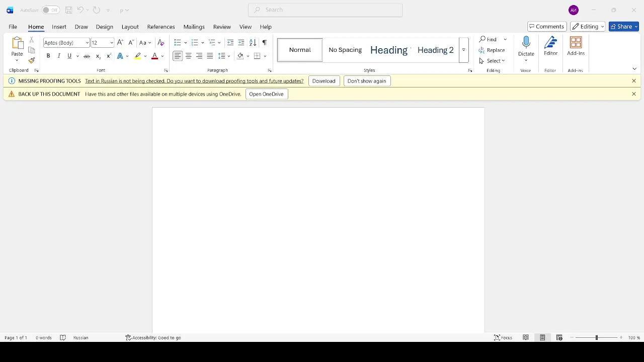
Task: Switch to References tab
Action: (x=161, y=27)
